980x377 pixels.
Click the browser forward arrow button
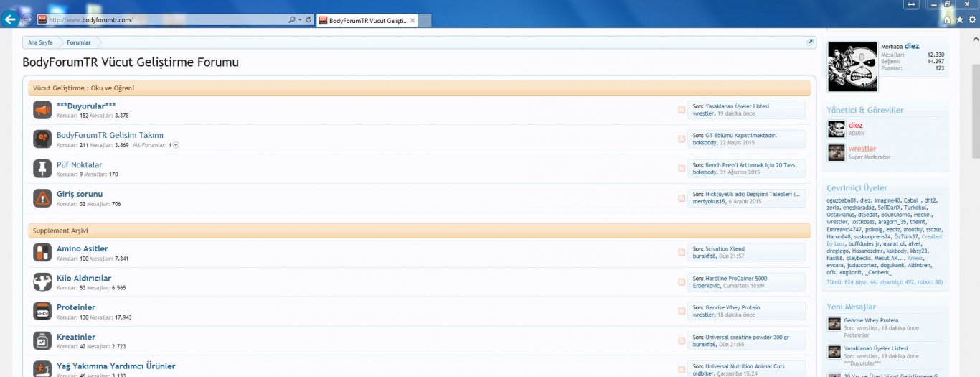[x=27, y=19]
